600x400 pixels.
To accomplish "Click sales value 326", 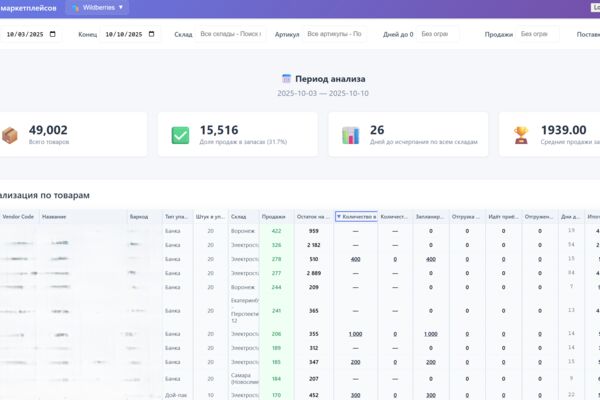I will pyautogui.click(x=276, y=245).
